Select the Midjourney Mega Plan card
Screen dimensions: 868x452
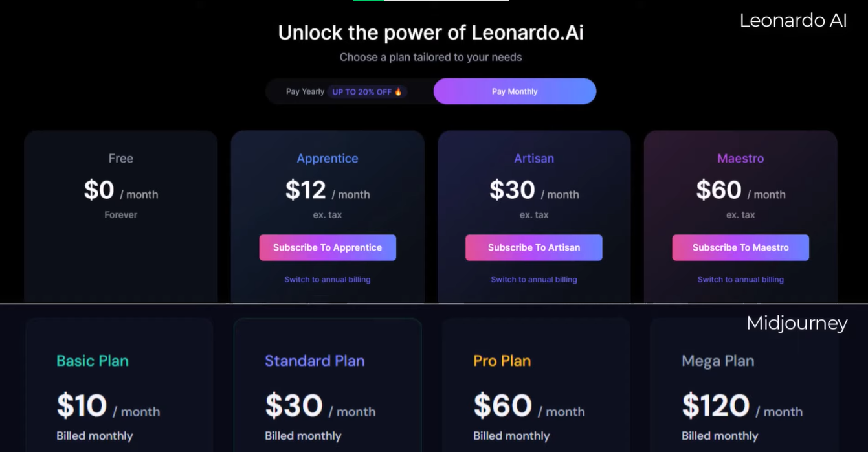744,385
